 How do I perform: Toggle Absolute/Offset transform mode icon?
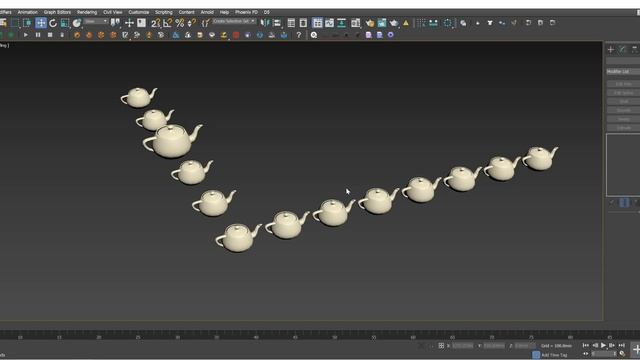pos(441,346)
